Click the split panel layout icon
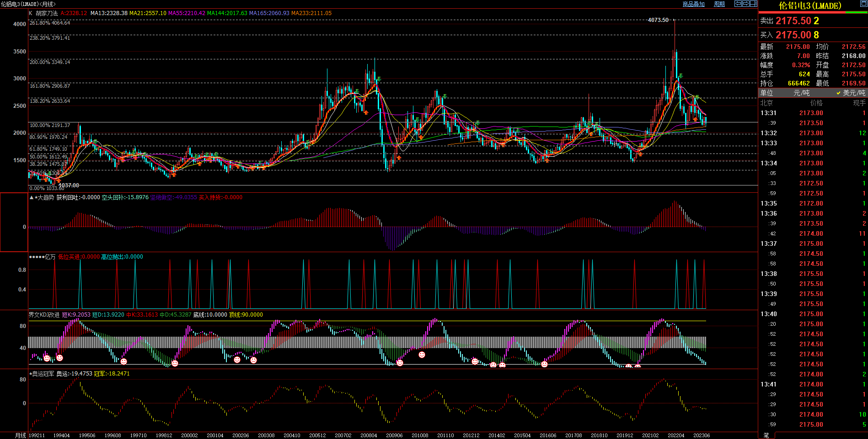The width and height of the screenshot is (868, 439). pyautogui.click(x=754, y=4)
